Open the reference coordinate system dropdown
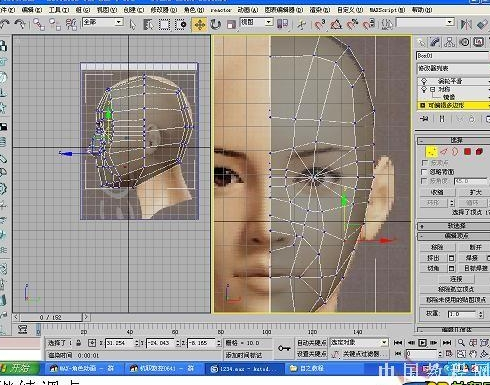Image resolution: width=490 pixels, height=385 pixels. pyautogui.click(x=256, y=22)
